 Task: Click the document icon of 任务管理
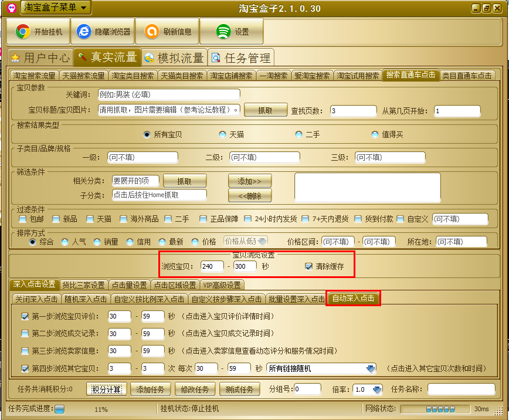coord(216,58)
